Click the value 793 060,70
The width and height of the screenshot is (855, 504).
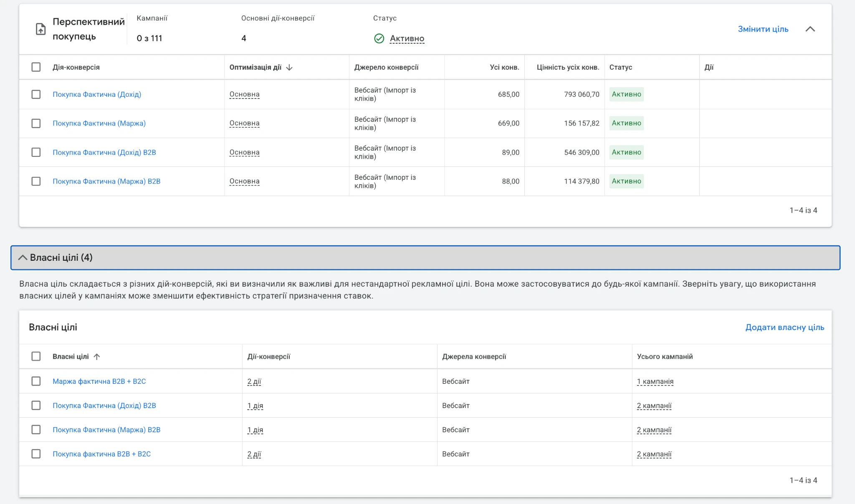pyautogui.click(x=582, y=94)
